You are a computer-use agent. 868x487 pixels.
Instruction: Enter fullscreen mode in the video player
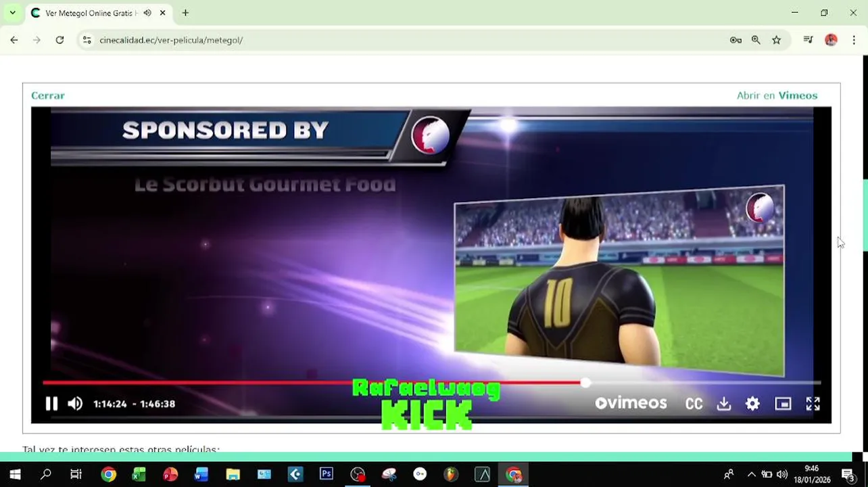click(813, 404)
